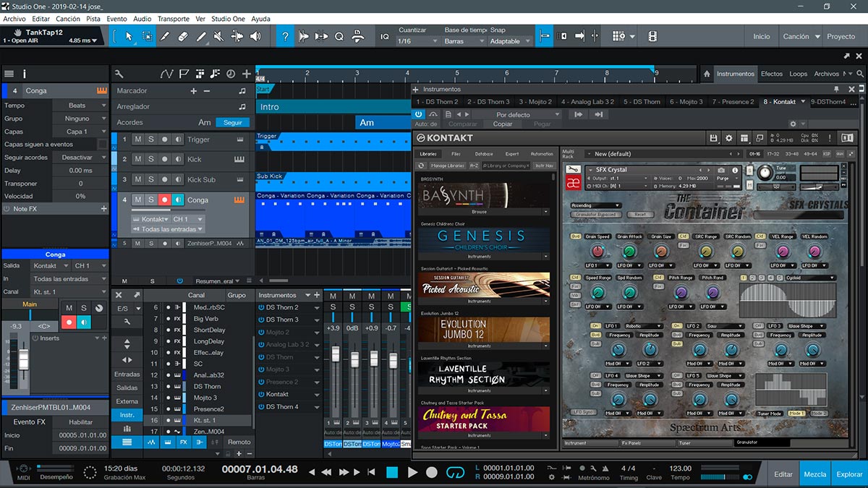Open Seguir acordes Desactivar dropdown
This screenshot has height=488, width=868.
coord(80,158)
